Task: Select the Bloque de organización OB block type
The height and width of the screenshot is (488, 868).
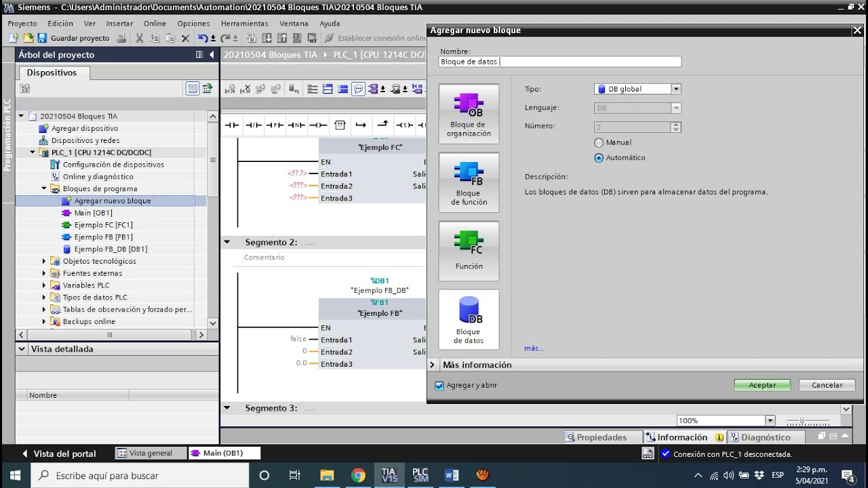Action: [x=469, y=114]
